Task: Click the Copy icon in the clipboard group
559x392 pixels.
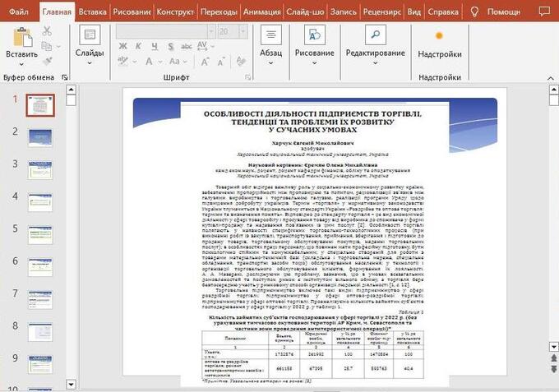Action: 47,45
